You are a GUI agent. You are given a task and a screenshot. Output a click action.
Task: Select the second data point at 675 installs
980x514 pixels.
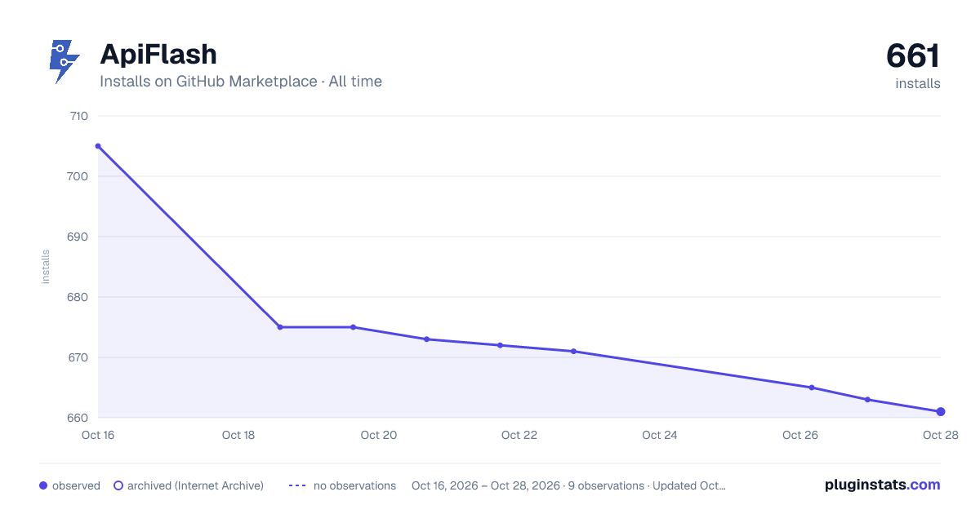coord(353,327)
